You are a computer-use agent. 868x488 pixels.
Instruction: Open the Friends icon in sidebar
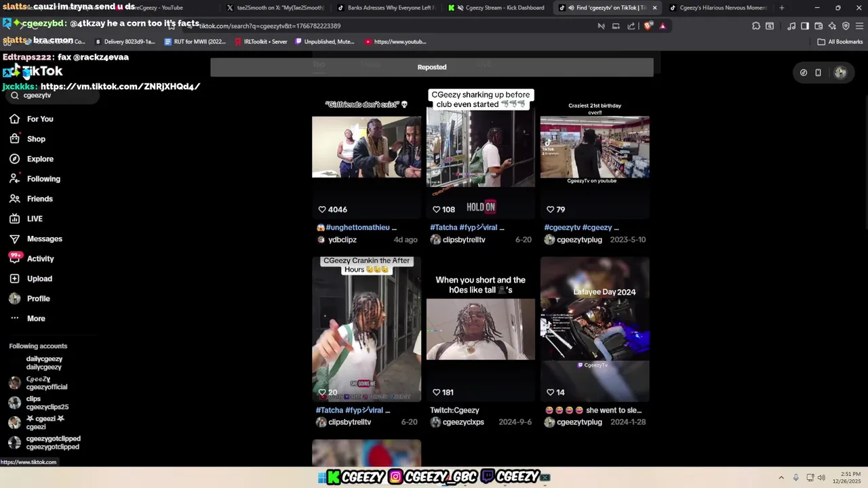click(x=14, y=199)
